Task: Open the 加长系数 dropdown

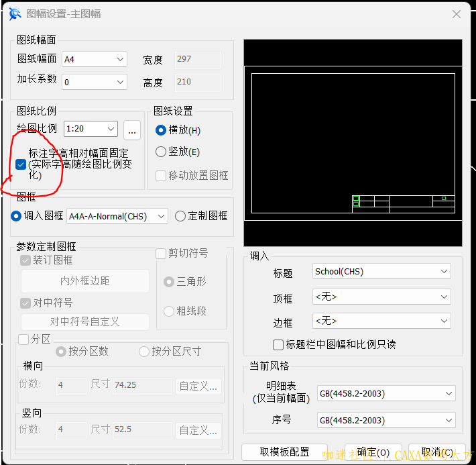Action: point(95,82)
